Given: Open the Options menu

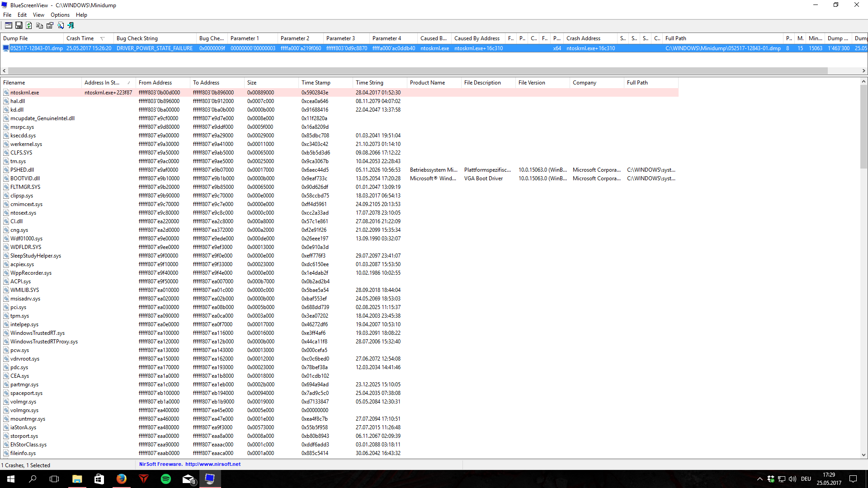Looking at the screenshot, I should (x=60, y=15).
